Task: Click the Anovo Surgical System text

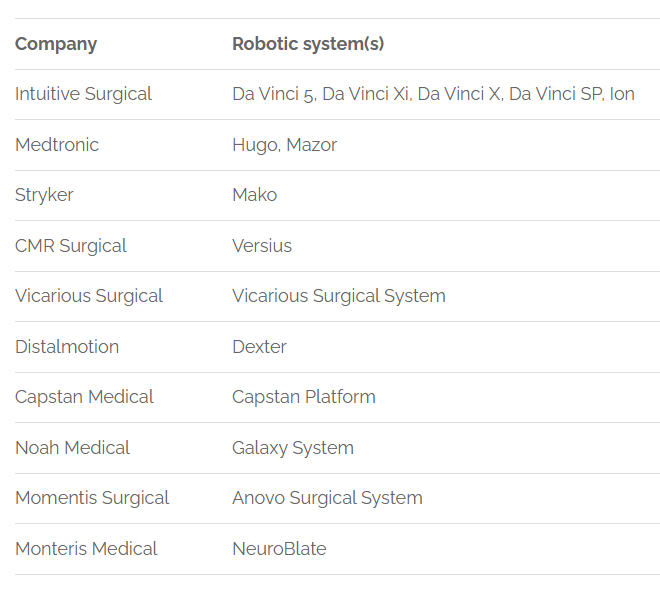Action: click(x=327, y=498)
